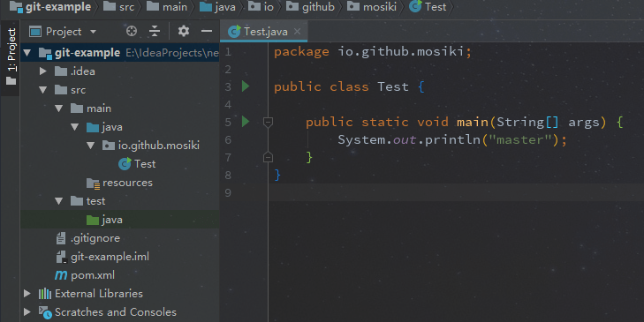Screen dimensions: 644x322
Task: Expand External Libraries node arrow
Action: (x=27, y=294)
